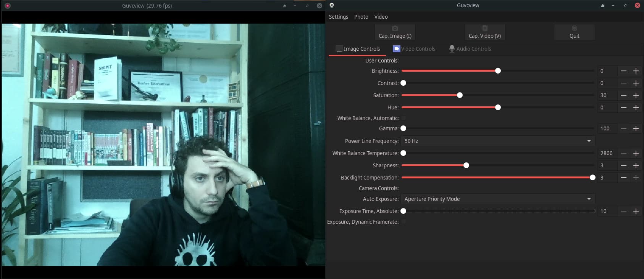Viewport: 644px width, 279px height.
Task: Click the Backlight Compensation slider handle
Action: (592, 178)
